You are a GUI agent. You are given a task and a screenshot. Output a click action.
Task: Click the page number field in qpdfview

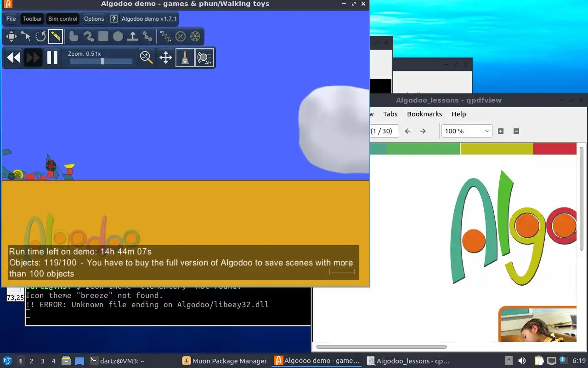[x=384, y=131]
